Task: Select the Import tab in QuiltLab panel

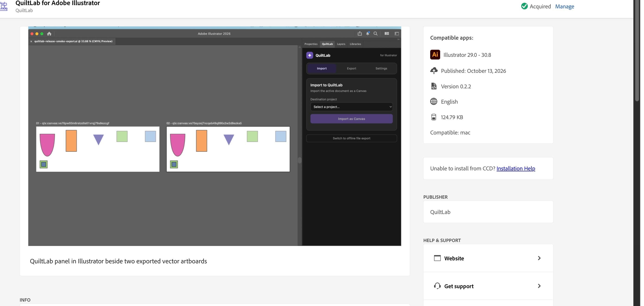Action: pyautogui.click(x=322, y=68)
